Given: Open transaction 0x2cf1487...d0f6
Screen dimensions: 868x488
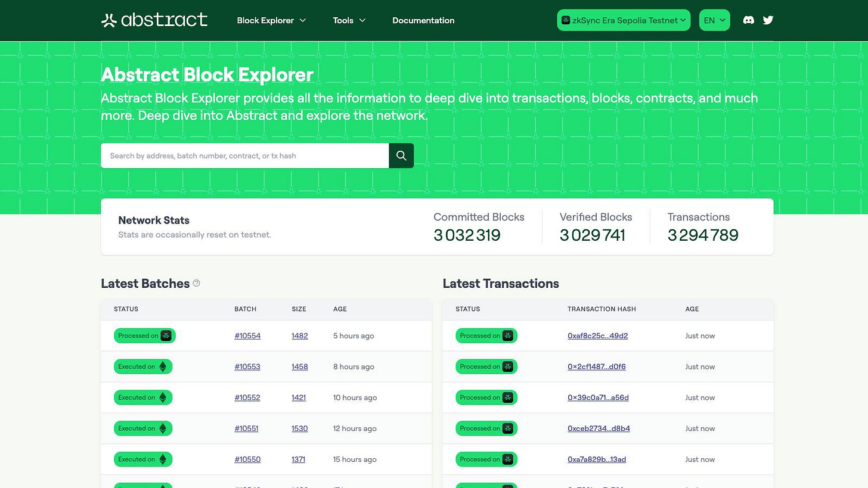Looking at the screenshot, I should click(597, 366).
